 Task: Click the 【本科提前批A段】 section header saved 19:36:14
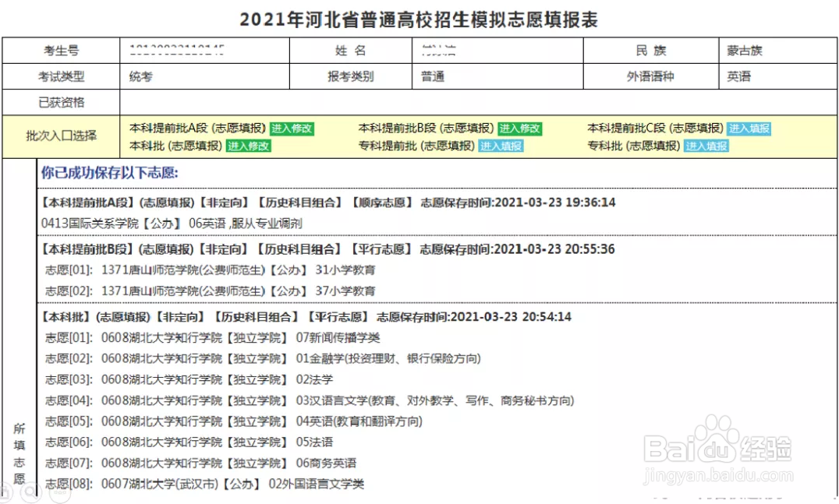click(x=328, y=203)
